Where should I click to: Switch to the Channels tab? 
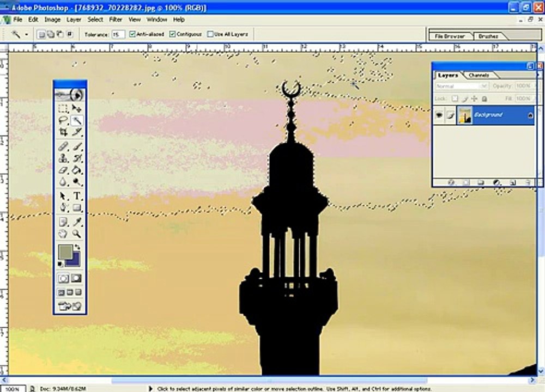click(x=479, y=75)
